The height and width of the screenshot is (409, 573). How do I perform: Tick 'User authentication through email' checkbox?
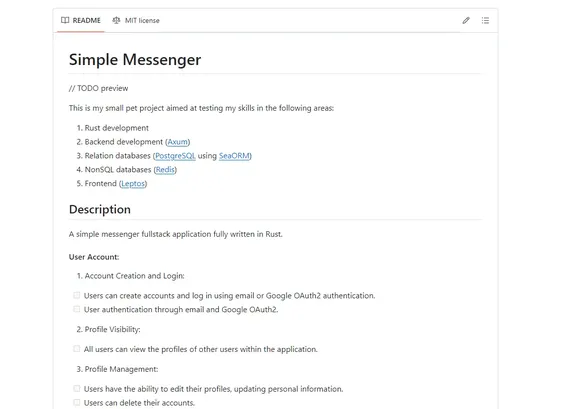(76, 309)
